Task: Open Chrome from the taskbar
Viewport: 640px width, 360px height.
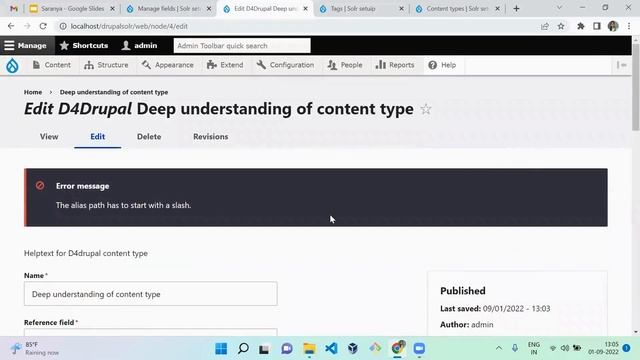Action: click(397, 349)
